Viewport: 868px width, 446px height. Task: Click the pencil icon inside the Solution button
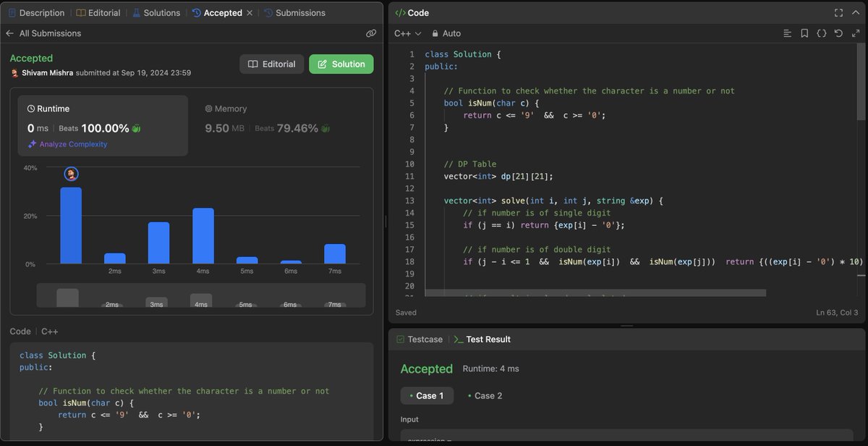point(322,64)
